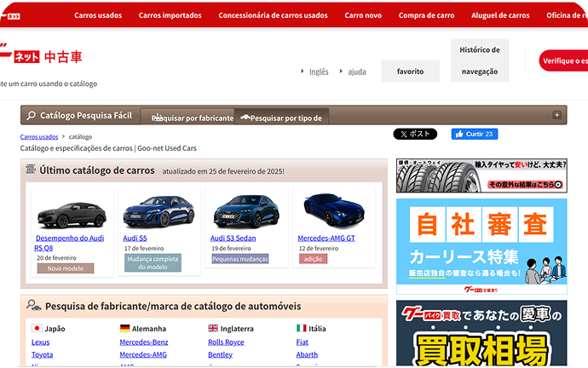The width and height of the screenshot is (588, 368).
Task: Click the magnifier icon beside Catálogo Pesquisa Fácil
Action: [x=32, y=115]
